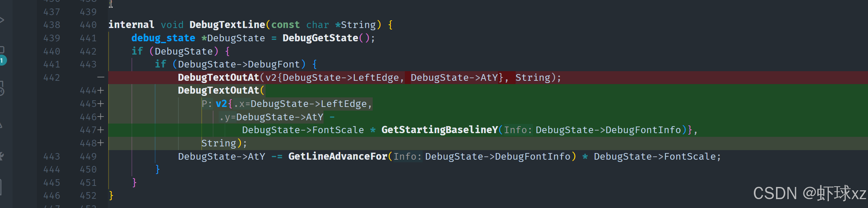Click the added DebugTextOutAt( line
Viewport: 868px width, 208px height.
219,91
